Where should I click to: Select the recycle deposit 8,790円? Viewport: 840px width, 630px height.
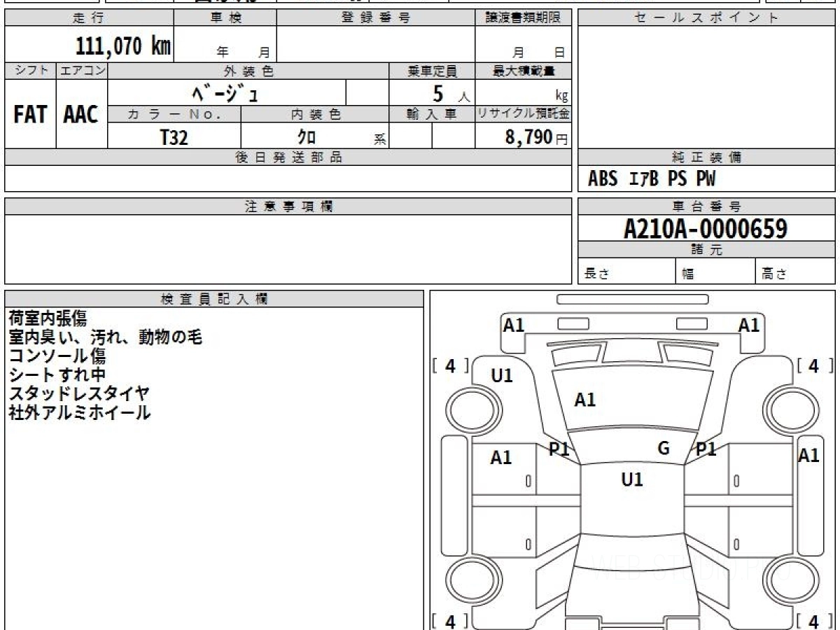coord(536,137)
